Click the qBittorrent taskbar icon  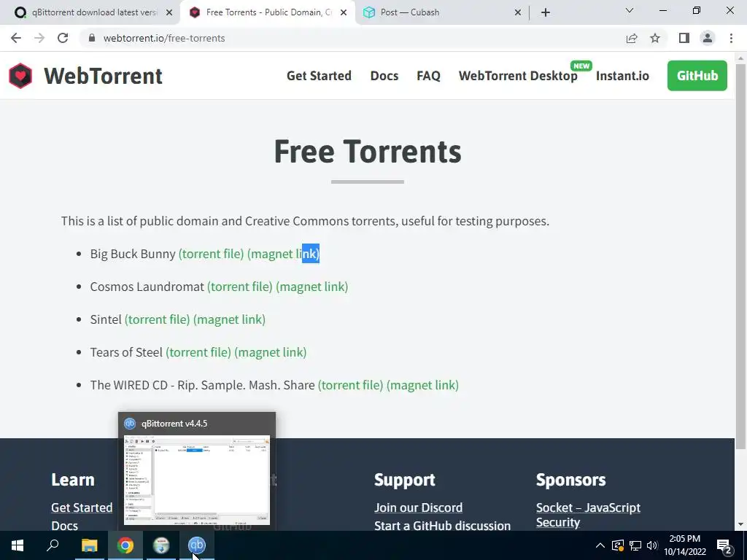[197, 545]
